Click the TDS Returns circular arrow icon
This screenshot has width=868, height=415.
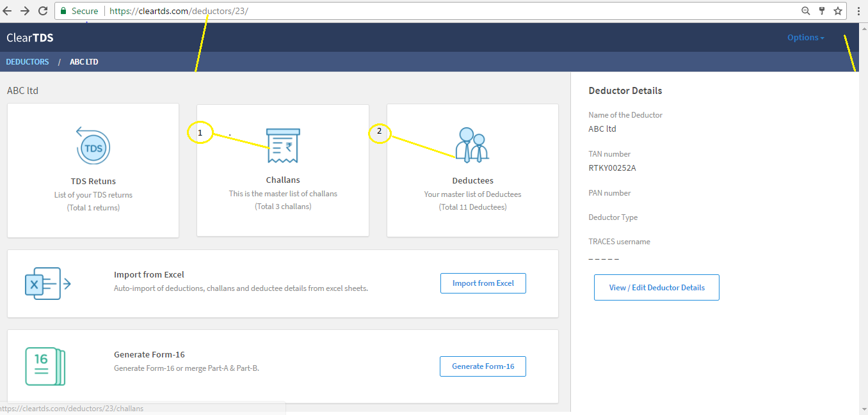pyautogui.click(x=93, y=146)
